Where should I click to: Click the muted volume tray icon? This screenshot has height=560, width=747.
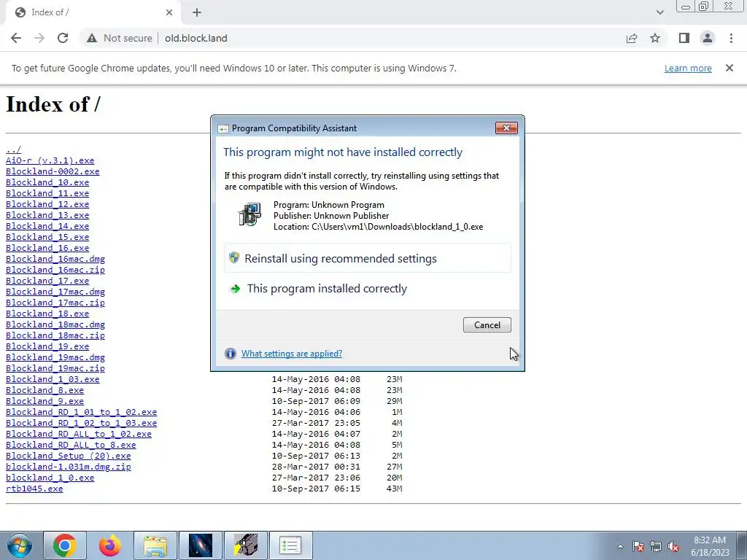coord(673,547)
